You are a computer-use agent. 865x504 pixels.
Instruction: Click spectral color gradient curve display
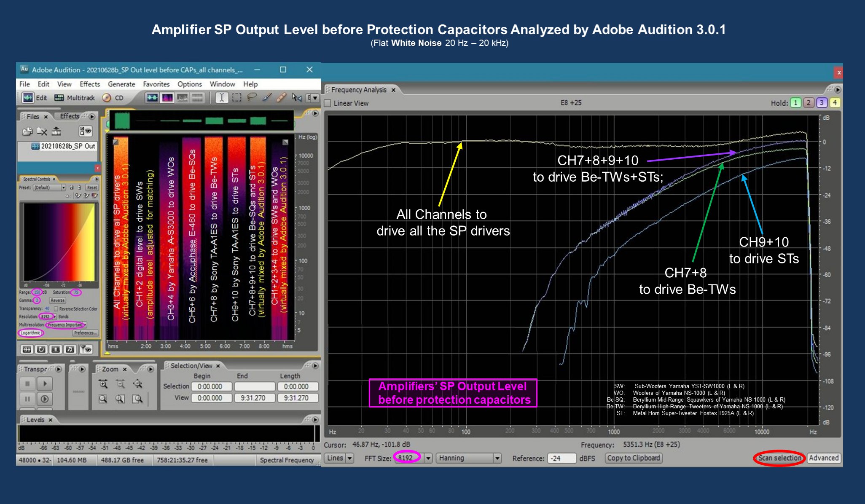pos(59,242)
